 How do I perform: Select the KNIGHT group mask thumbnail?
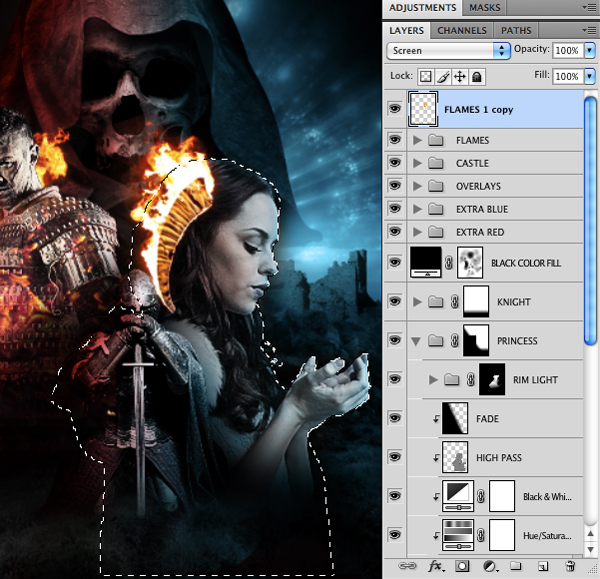tap(475, 301)
